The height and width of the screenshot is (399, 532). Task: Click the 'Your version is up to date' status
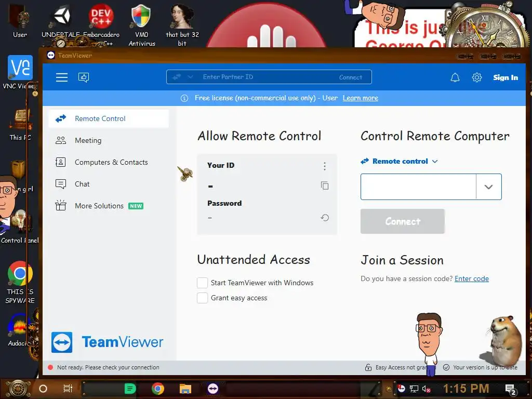click(x=485, y=367)
